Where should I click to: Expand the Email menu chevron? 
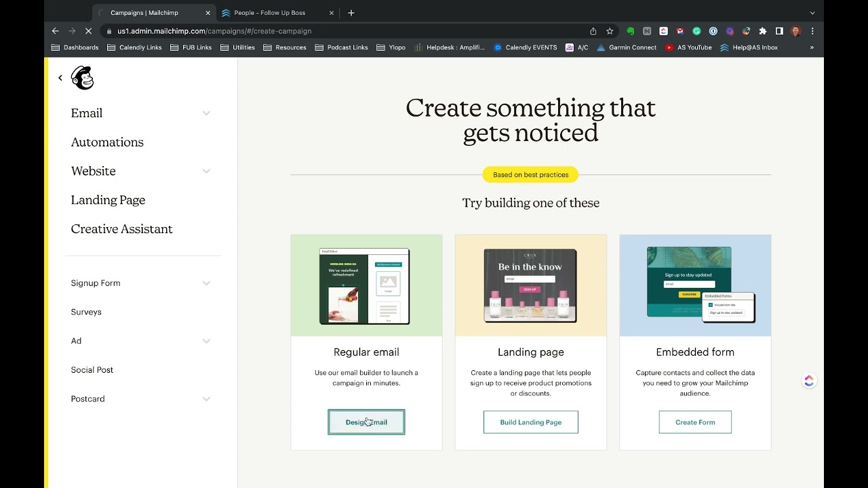(206, 113)
